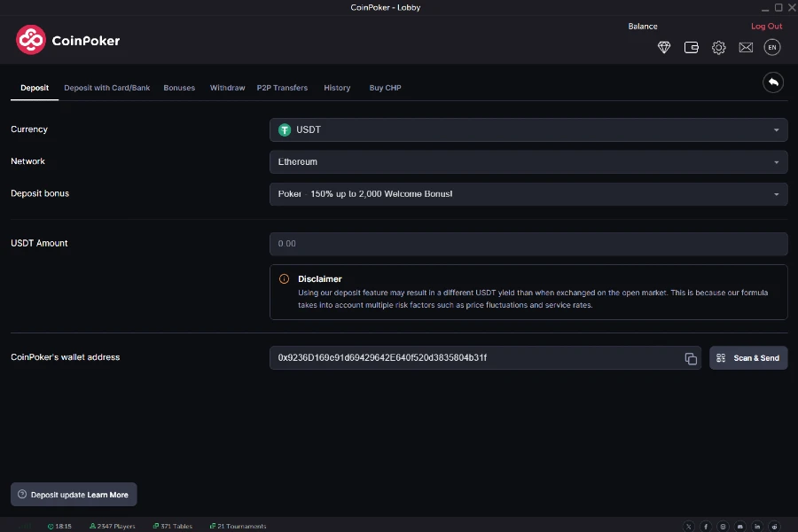This screenshot has height=532, width=798.
Task: Copy the CoinPoker wallet address
Action: (x=691, y=357)
